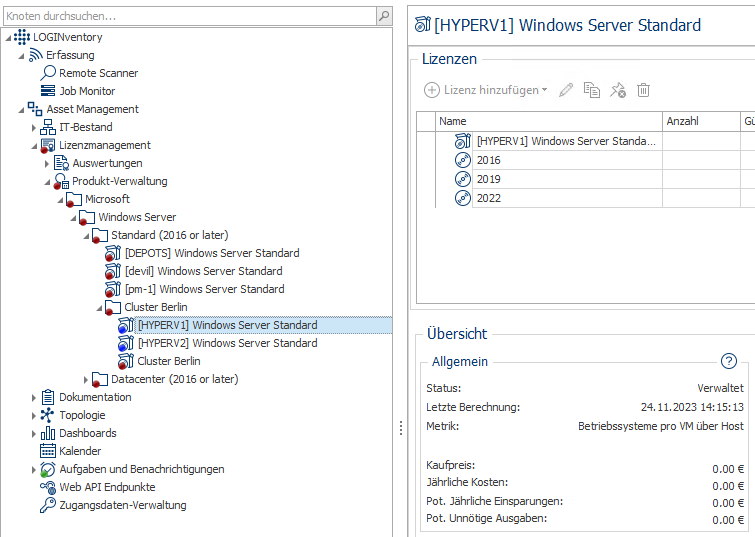This screenshot has height=537, width=755.
Task: Select [DEPOTS] Windows Server Standard entry
Action: [x=211, y=253]
